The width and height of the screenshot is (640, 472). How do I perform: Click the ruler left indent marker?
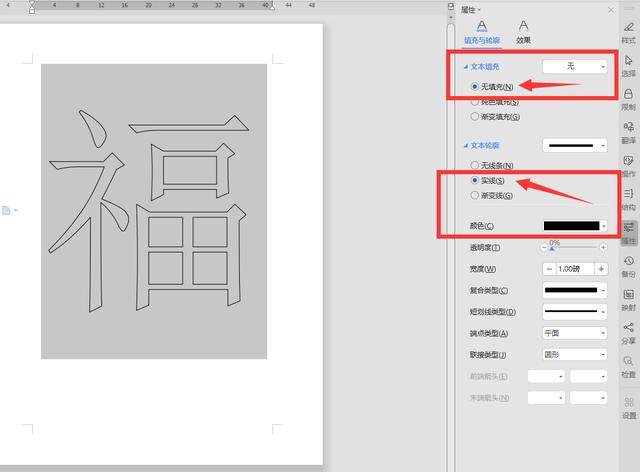(32, 7)
